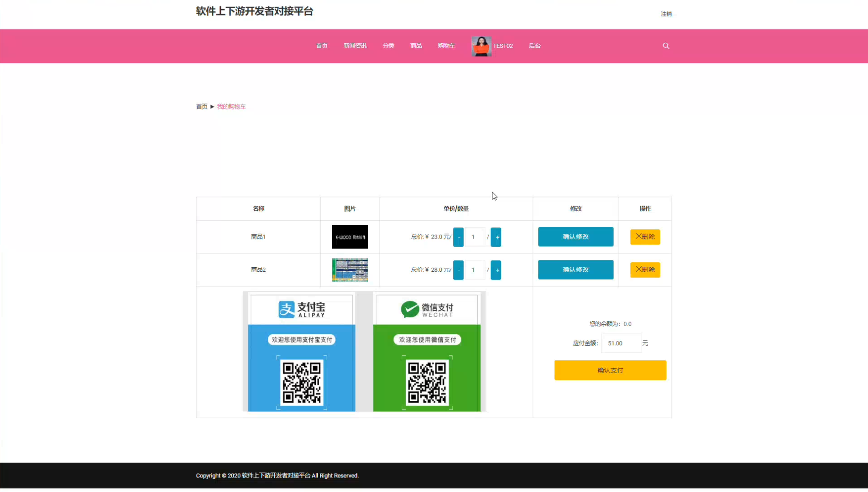
Task: Confirm modification for 商品1
Action: pyautogui.click(x=575, y=237)
